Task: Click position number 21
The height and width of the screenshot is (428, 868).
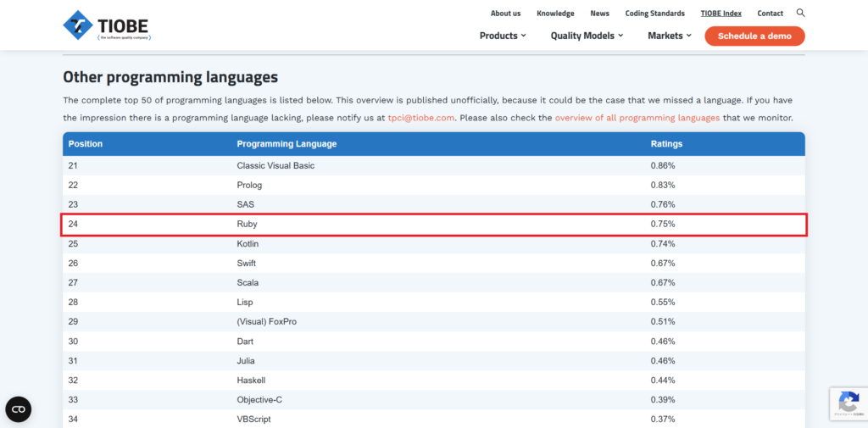Action: [x=73, y=165]
